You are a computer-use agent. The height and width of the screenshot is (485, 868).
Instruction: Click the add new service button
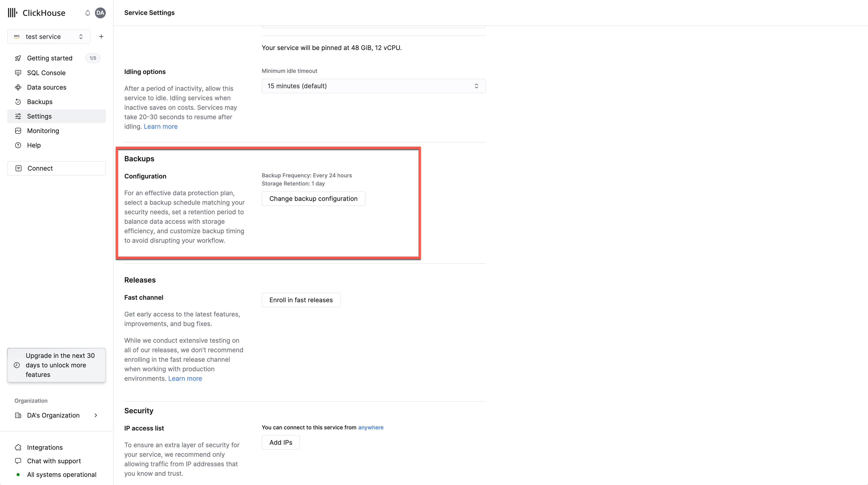tap(101, 36)
